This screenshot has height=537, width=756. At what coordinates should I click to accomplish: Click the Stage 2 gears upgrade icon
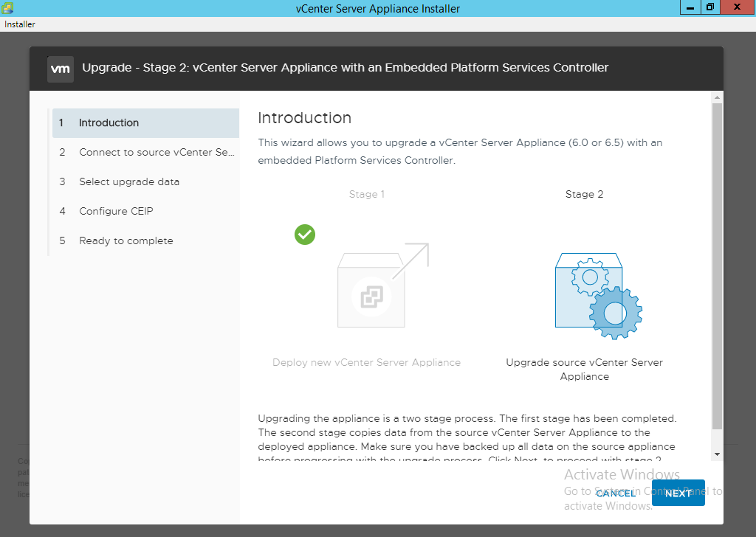[x=598, y=296]
